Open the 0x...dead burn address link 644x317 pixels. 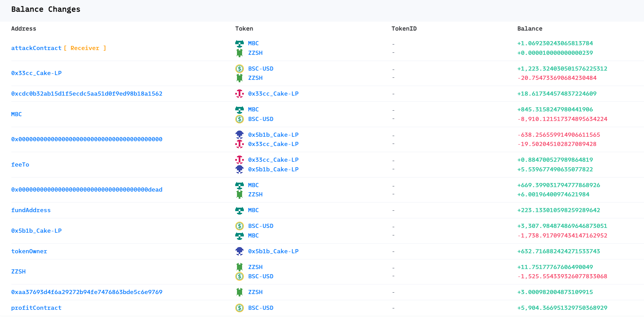click(x=87, y=190)
